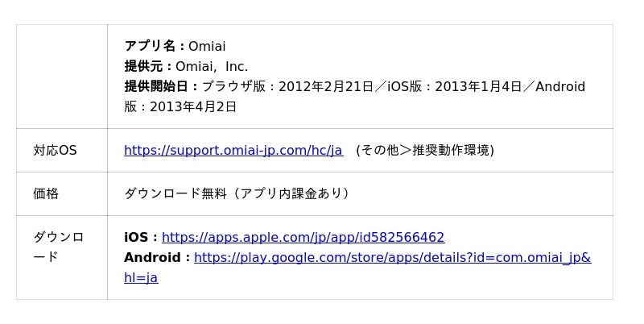
Task: Click the (その他＞推奨動作環境) note text
Action: (x=424, y=151)
